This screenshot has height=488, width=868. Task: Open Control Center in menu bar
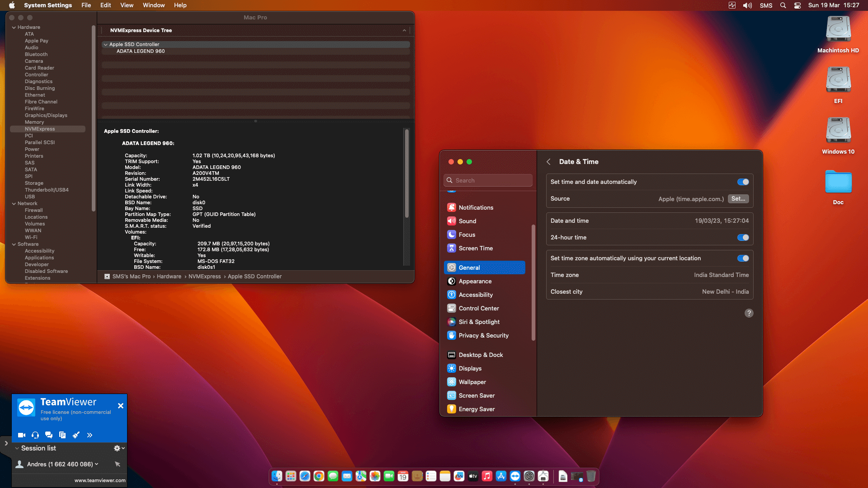click(797, 5)
